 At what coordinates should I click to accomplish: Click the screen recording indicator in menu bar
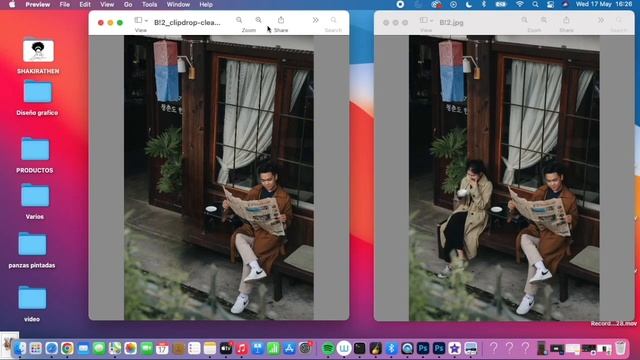coord(400,4)
